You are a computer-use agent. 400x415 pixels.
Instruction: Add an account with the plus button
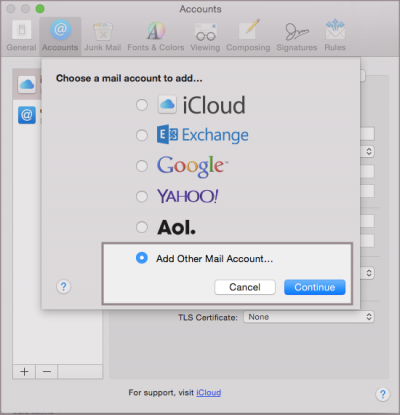coord(24,372)
